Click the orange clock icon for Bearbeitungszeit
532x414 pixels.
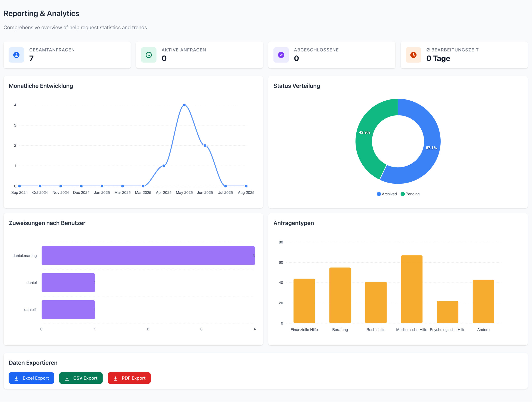[x=413, y=55]
